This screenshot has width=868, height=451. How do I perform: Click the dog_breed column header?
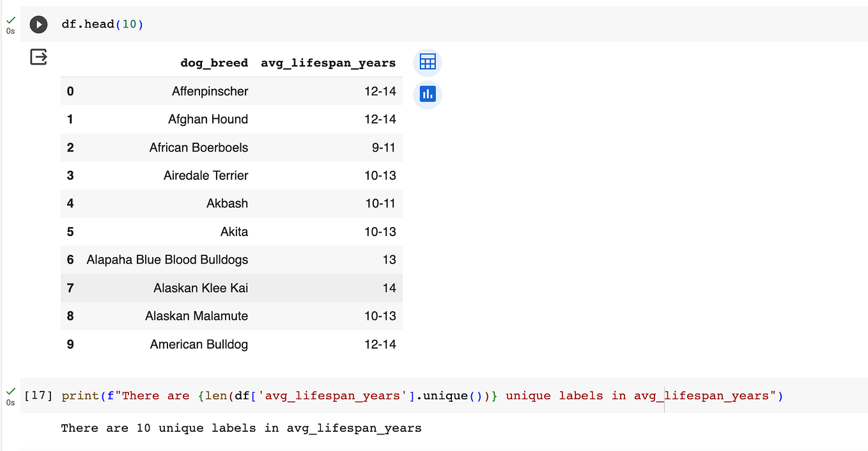point(214,62)
